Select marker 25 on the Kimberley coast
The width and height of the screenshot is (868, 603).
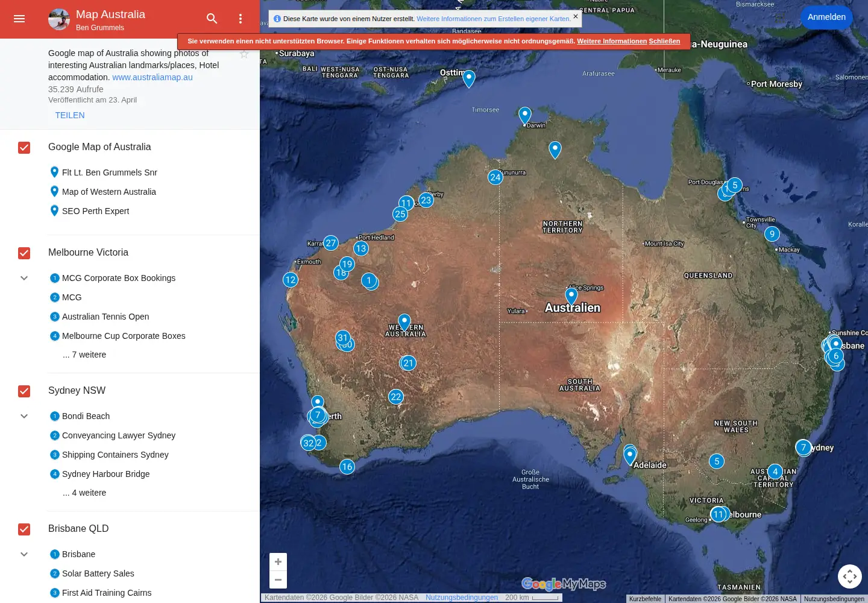click(x=400, y=214)
